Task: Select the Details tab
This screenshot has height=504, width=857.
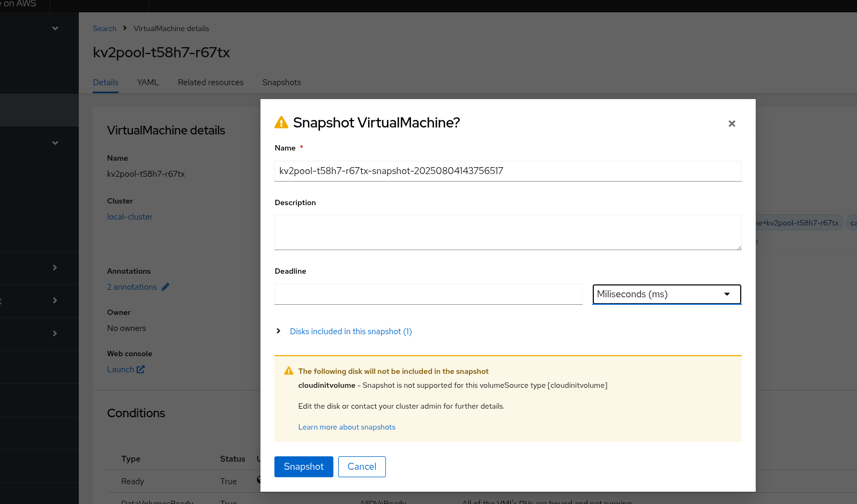Action: (x=106, y=82)
